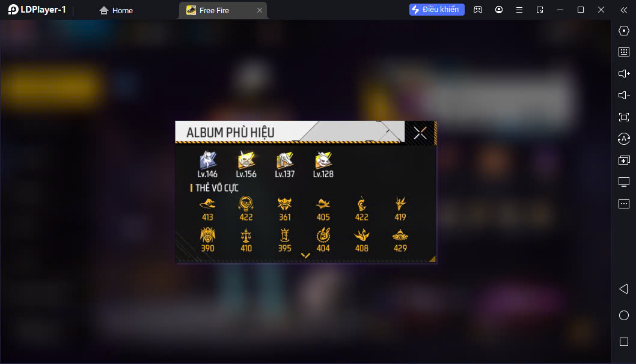Select the witch hat card labeled 413
Viewport: 636px width, 364px height.
[207, 204]
